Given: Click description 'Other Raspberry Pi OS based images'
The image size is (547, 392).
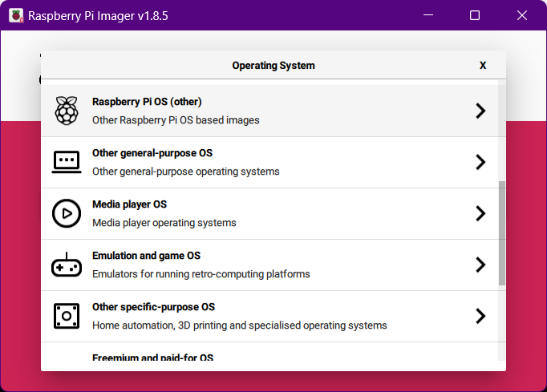Looking at the screenshot, I should [x=176, y=120].
